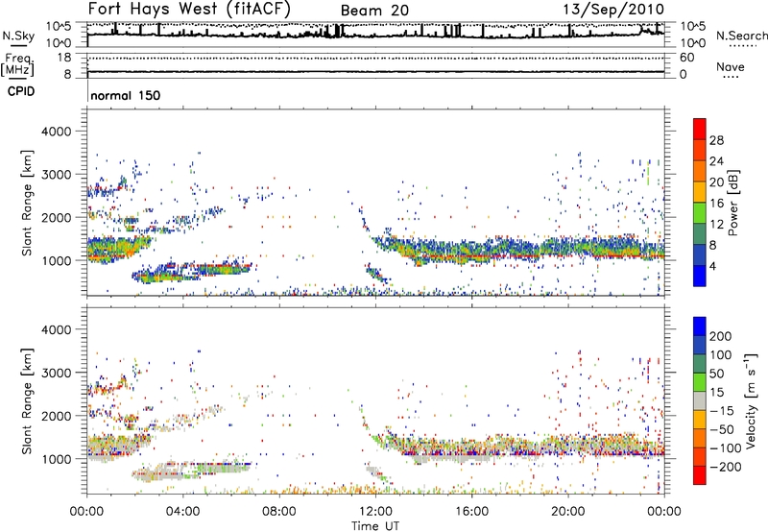Click the '4000' tick of the power panel

pyautogui.click(x=57, y=132)
